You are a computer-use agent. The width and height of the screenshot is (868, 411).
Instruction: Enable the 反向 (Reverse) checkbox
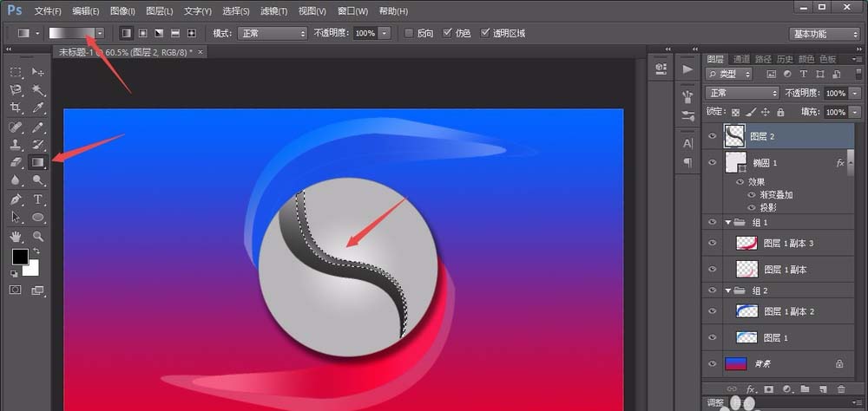click(x=410, y=33)
